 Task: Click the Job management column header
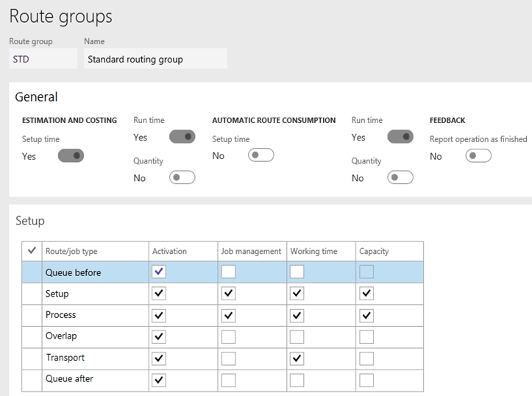(x=252, y=251)
